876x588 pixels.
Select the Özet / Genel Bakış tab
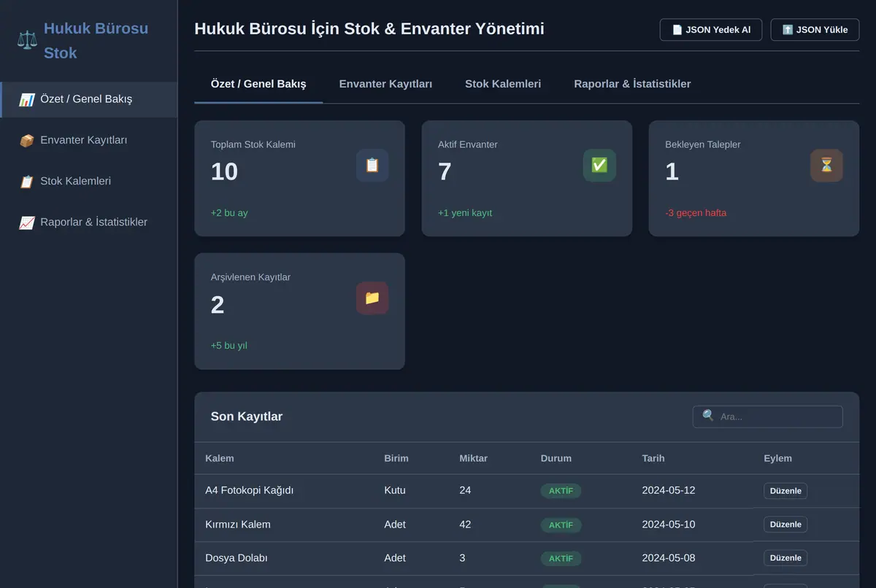point(258,84)
